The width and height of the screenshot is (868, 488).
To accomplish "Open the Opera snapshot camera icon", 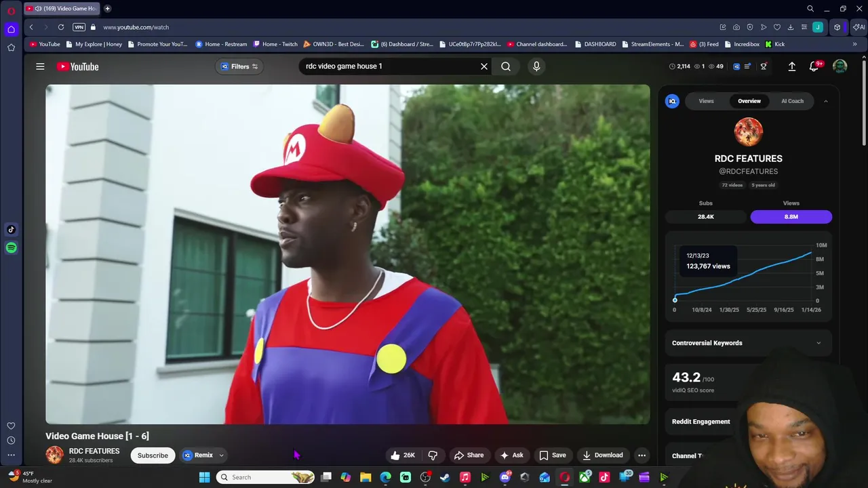I will pyautogui.click(x=736, y=27).
